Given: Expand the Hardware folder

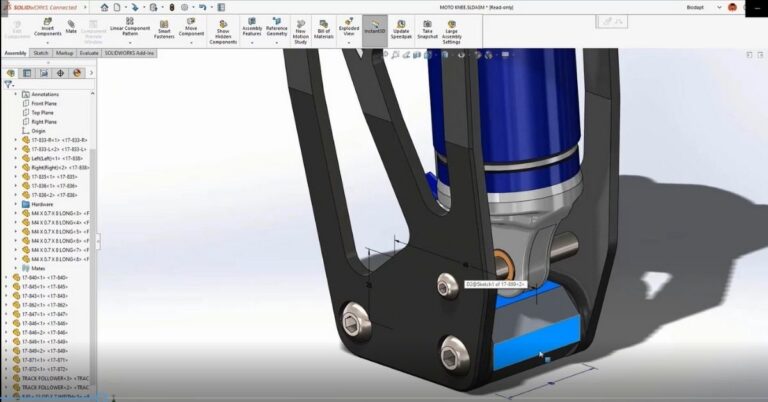Looking at the screenshot, I should (15, 204).
